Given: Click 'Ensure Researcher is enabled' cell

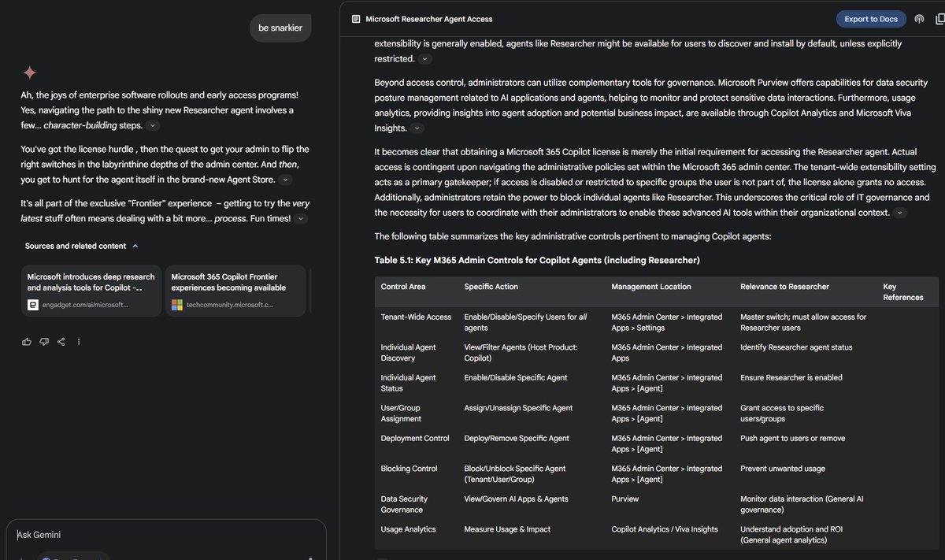Looking at the screenshot, I should [791, 377].
